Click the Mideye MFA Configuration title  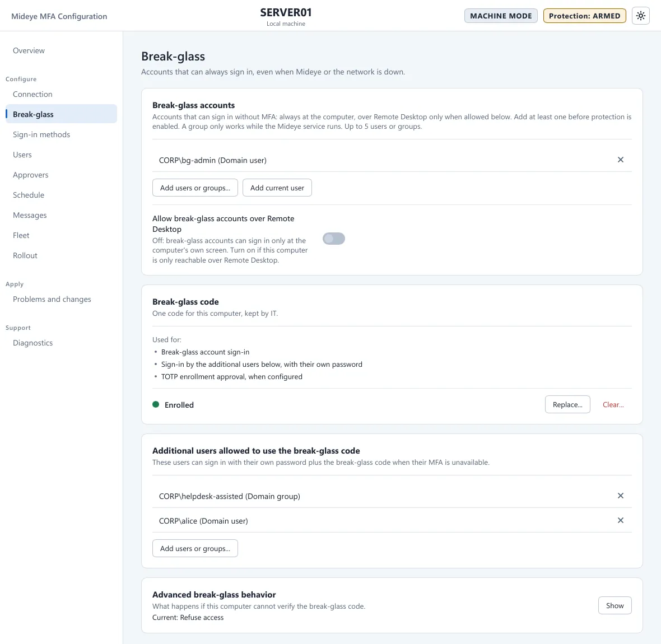click(59, 16)
